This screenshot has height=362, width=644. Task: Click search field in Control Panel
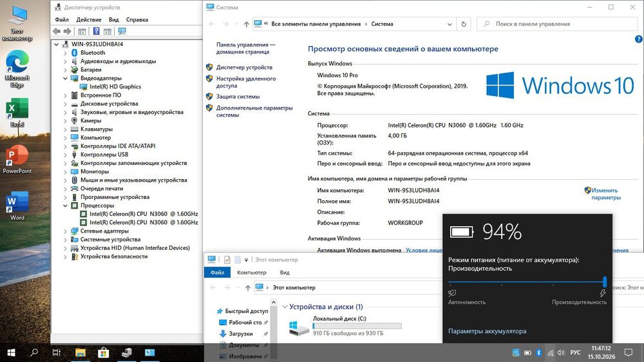tap(557, 24)
